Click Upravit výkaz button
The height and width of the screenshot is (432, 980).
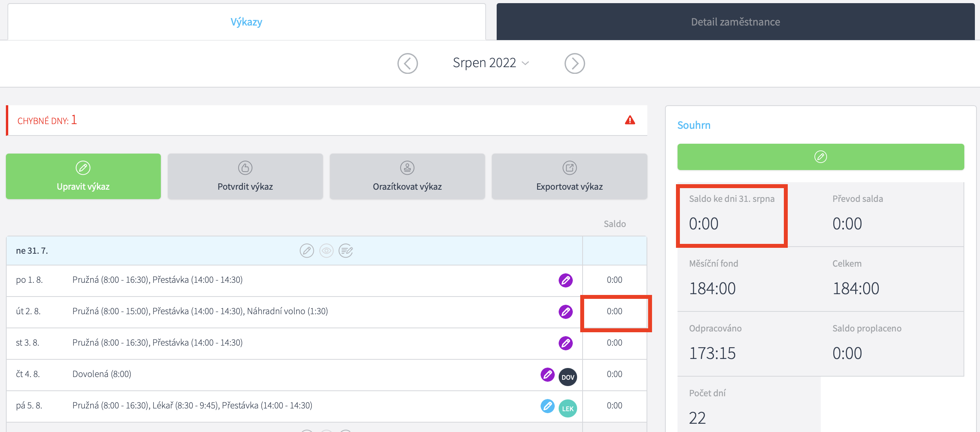pyautogui.click(x=83, y=176)
